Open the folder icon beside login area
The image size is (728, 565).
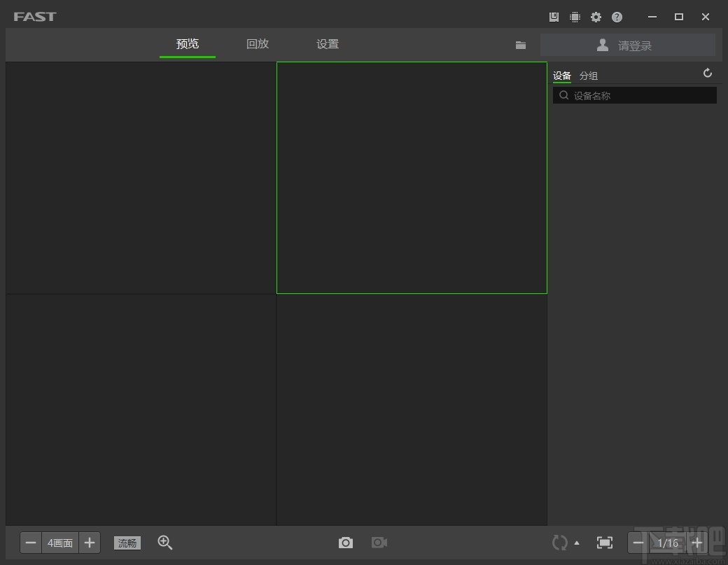[521, 45]
